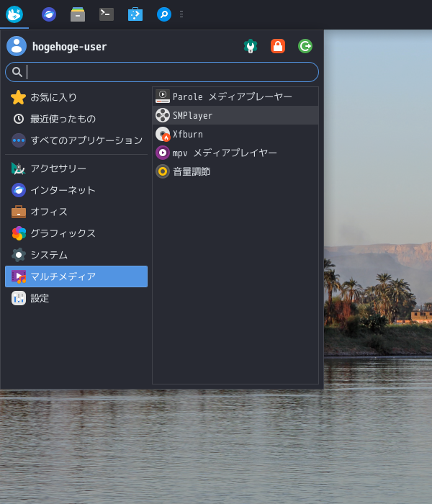Show すべてのアプリケーション all applications
This screenshot has width=432, height=504.
[76, 140]
